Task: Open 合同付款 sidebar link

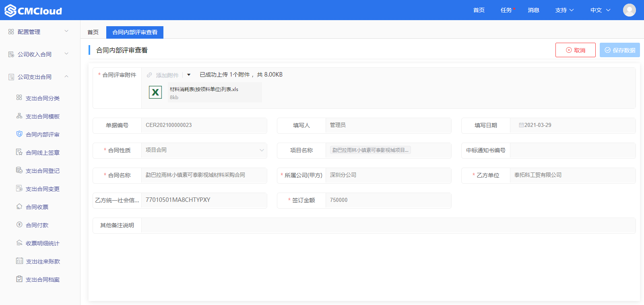Action: point(37,225)
